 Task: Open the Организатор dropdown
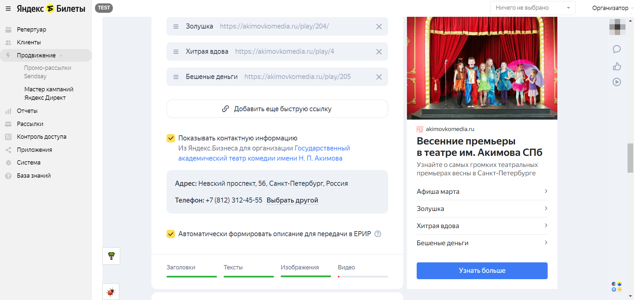pos(612,8)
